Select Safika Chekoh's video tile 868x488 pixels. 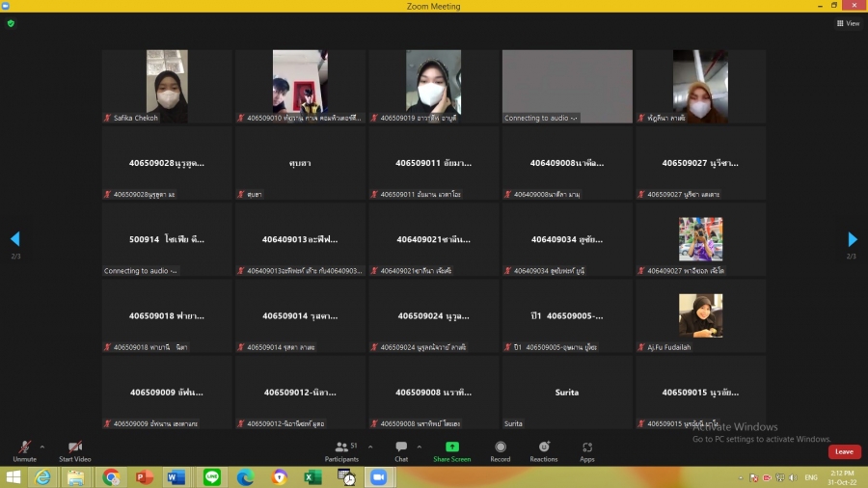[167, 87]
